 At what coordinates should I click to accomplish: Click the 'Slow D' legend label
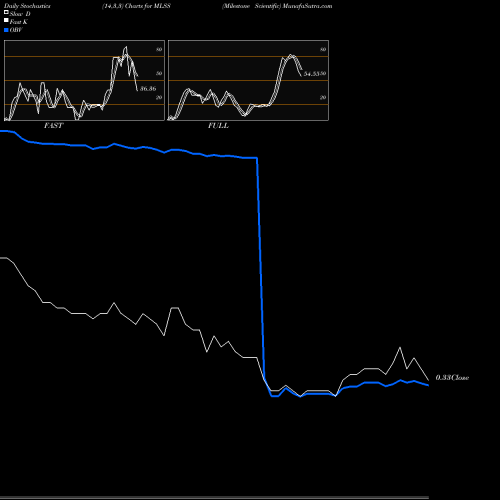click(20, 14)
